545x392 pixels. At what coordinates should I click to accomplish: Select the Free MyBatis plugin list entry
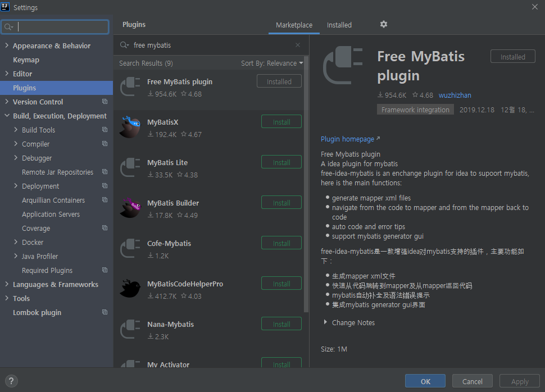pos(209,89)
